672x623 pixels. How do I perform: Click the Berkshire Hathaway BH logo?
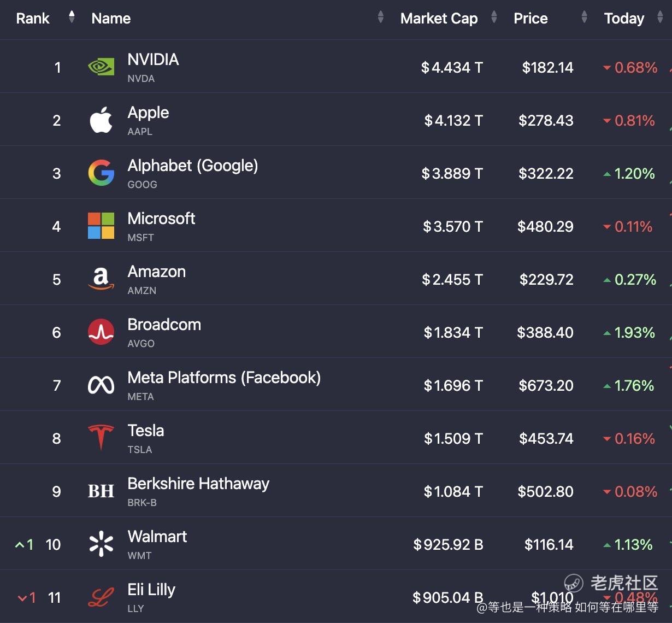coord(101,491)
